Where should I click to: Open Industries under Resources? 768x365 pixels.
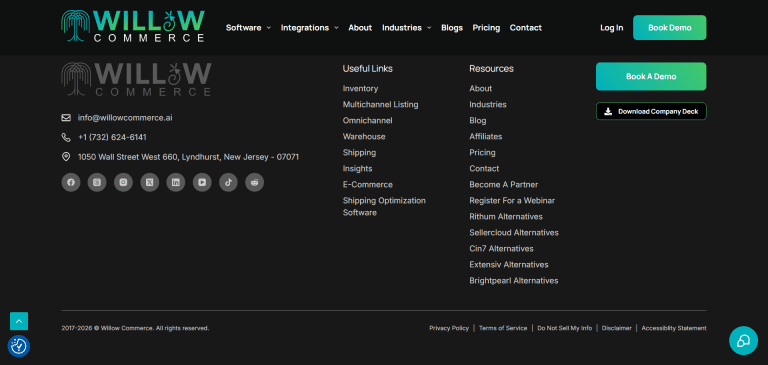[488, 104]
